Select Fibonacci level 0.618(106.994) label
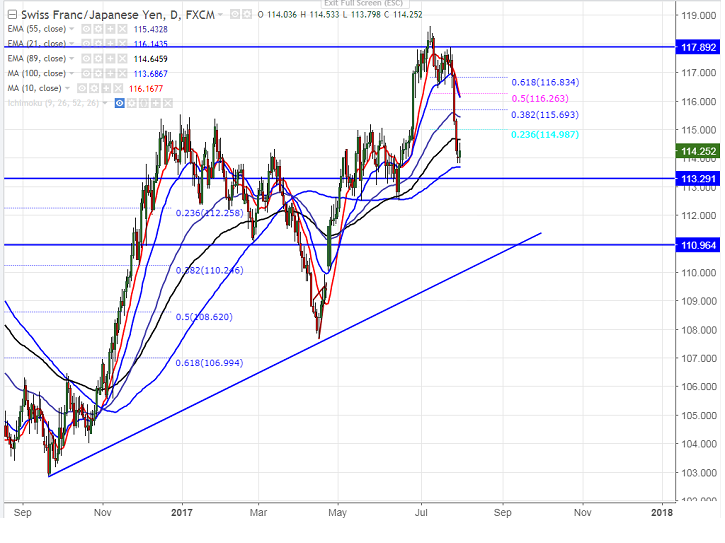 209,363
